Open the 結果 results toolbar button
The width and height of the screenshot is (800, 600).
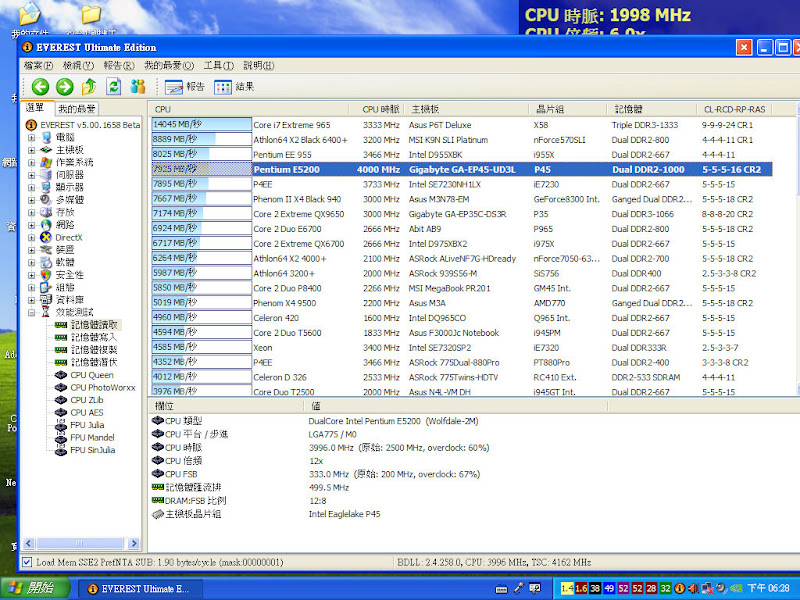[234, 87]
